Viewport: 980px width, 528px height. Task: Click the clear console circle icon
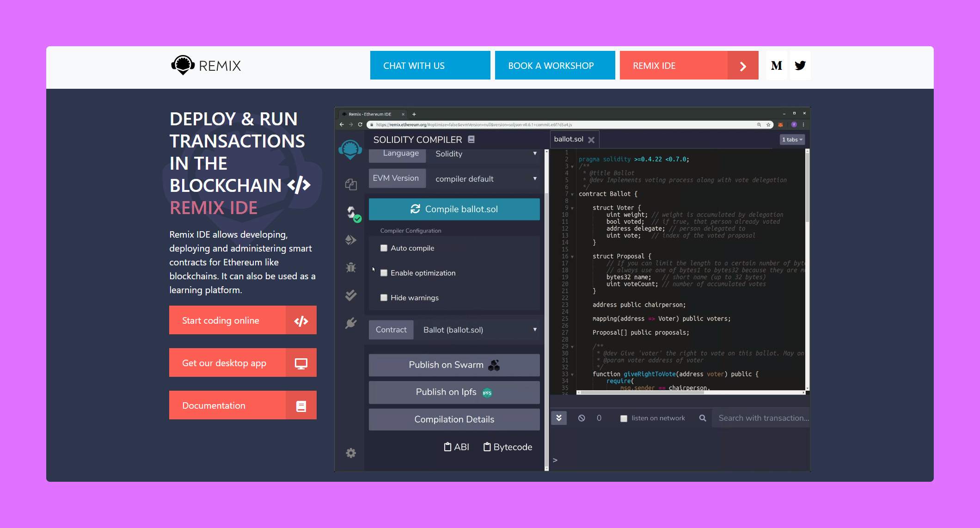pyautogui.click(x=582, y=418)
